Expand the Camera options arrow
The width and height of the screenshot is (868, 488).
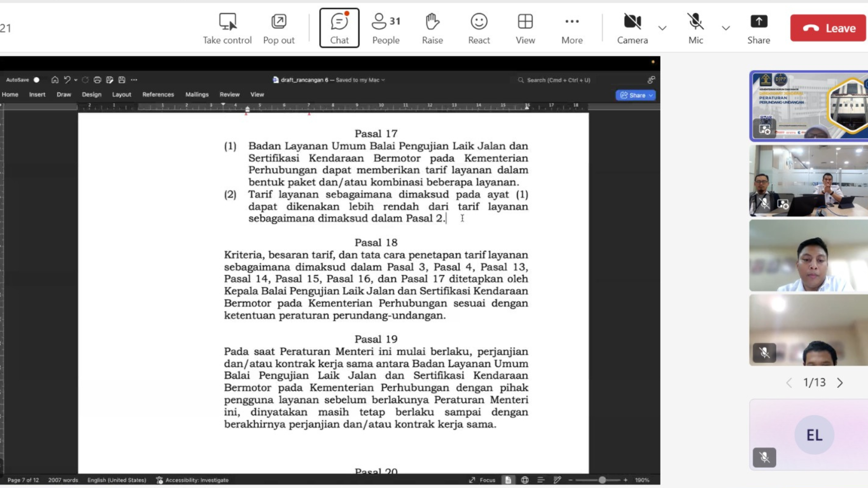[662, 28]
